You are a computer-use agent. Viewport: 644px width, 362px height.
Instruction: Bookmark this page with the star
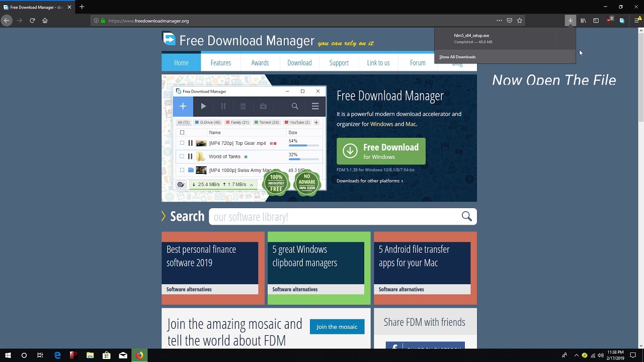click(520, 21)
